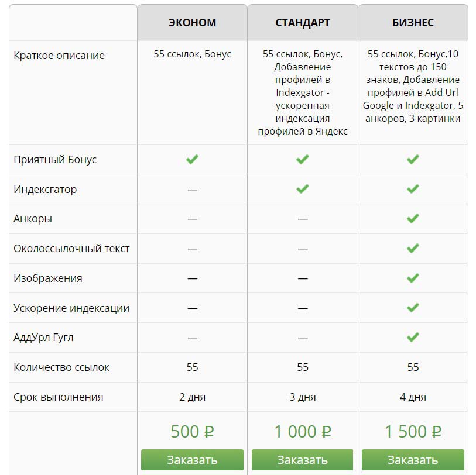This screenshot has height=475, width=476.
Task: Click Околоссылочный текст checkmark in Бизнес column
Action: click(x=413, y=248)
